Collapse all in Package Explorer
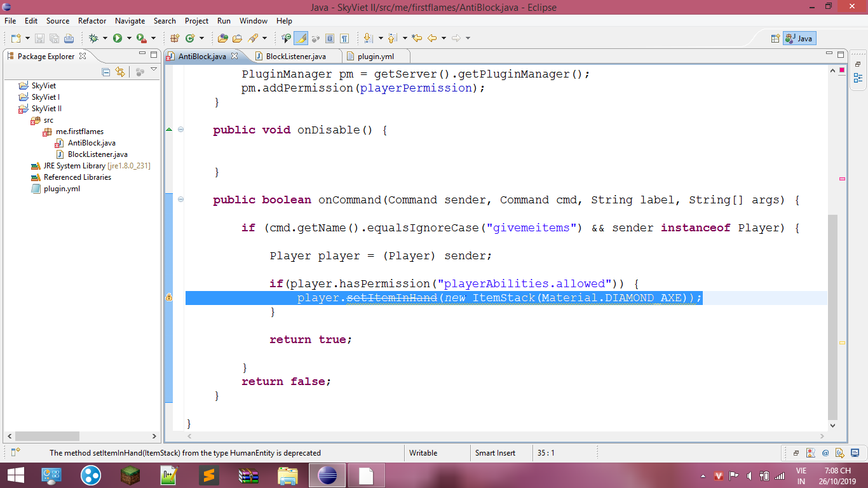 click(106, 72)
